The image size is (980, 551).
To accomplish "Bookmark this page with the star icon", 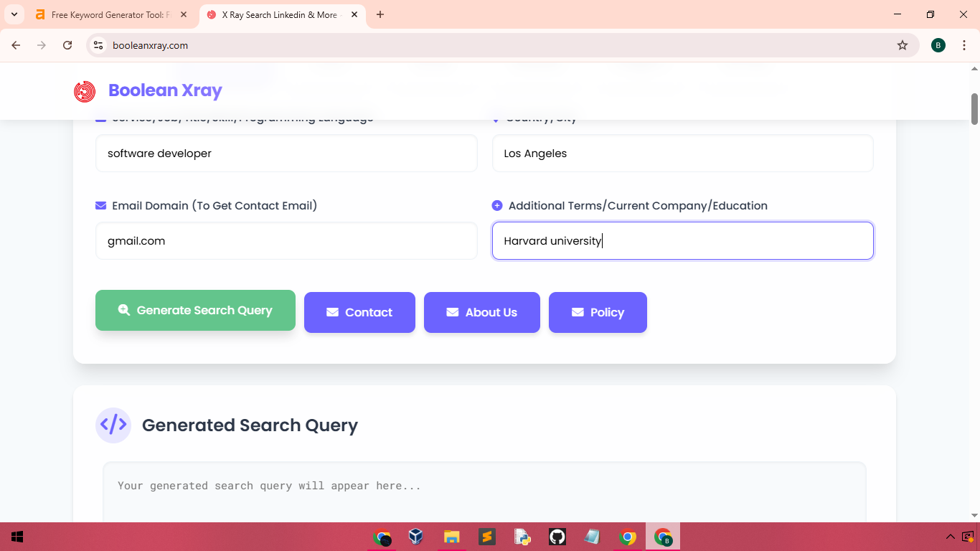I will (903, 45).
